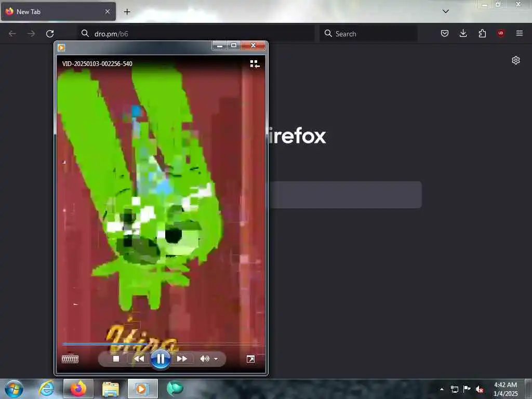532x399 pixels.
Task: Open Save to Pocket in Firefox
Action: tap(445, 33)
